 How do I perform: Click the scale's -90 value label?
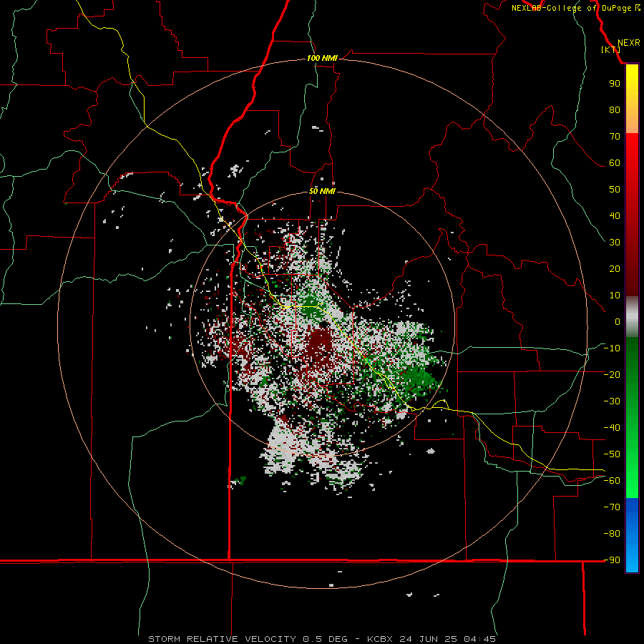612,560
